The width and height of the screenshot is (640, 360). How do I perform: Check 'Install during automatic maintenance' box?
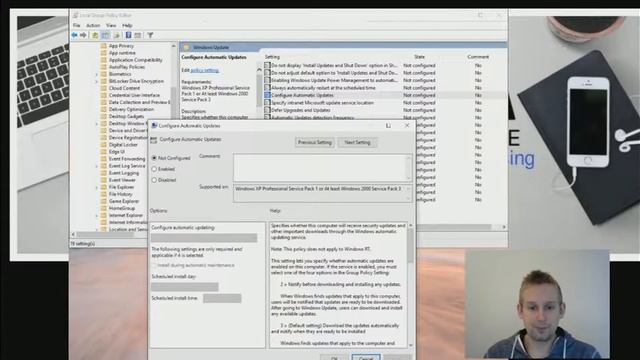tap(154, 265)
